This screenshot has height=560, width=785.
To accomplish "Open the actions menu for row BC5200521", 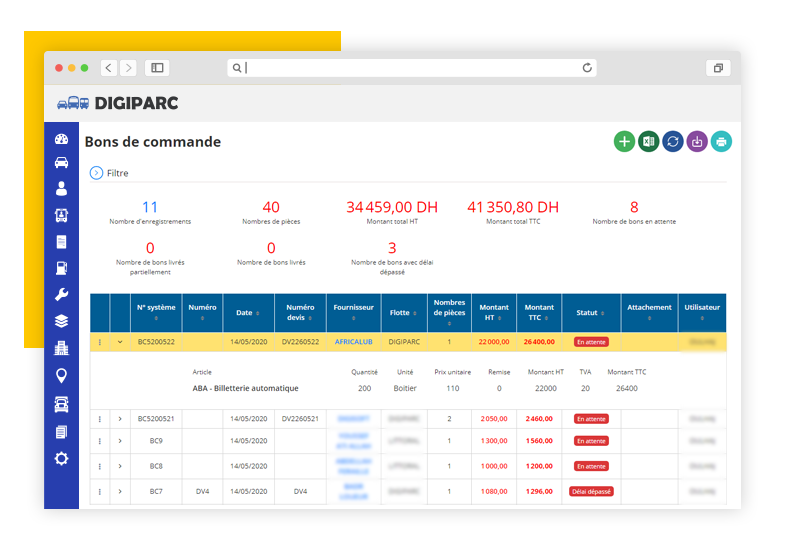I will click(100, 419).
